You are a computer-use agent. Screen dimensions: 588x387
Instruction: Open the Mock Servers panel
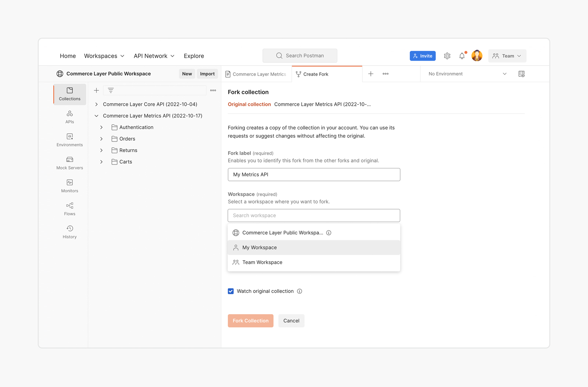69,163
